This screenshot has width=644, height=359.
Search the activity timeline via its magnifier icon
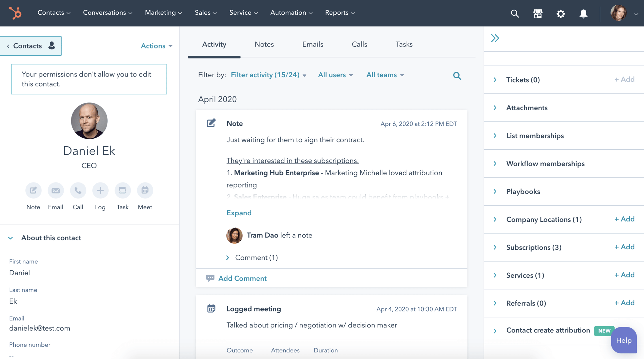[x=457, y=76]
